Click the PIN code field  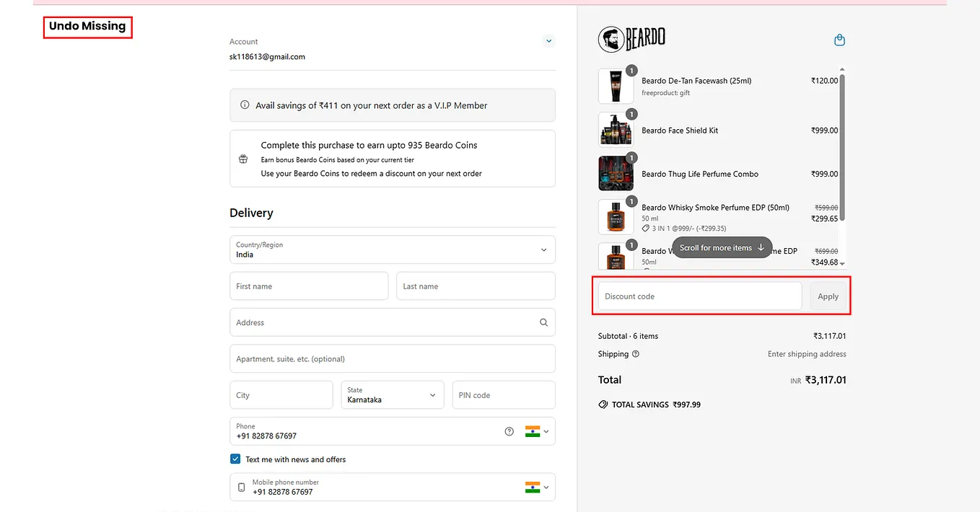click(x=504, y=395)
